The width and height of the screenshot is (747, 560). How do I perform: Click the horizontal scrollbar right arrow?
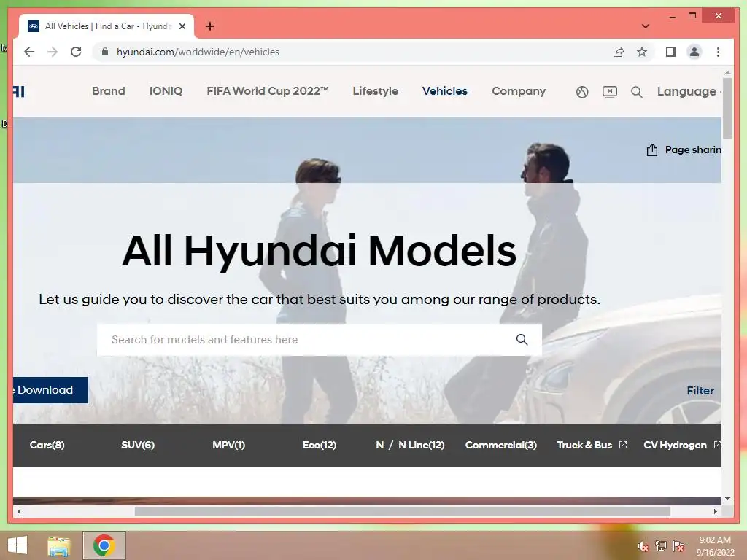tap(715, 511)
